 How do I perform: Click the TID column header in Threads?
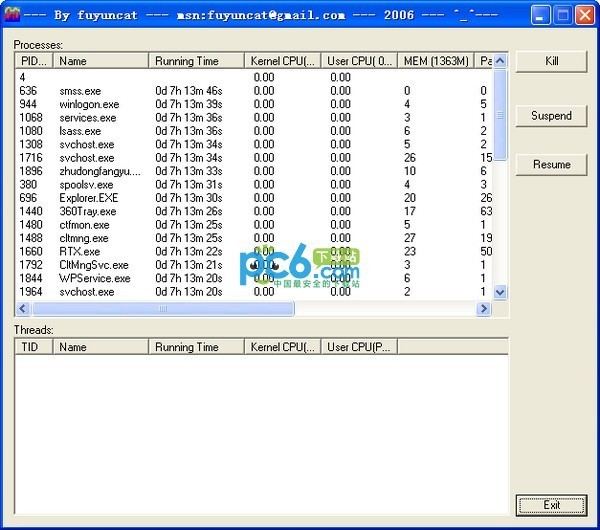[33, 347]
